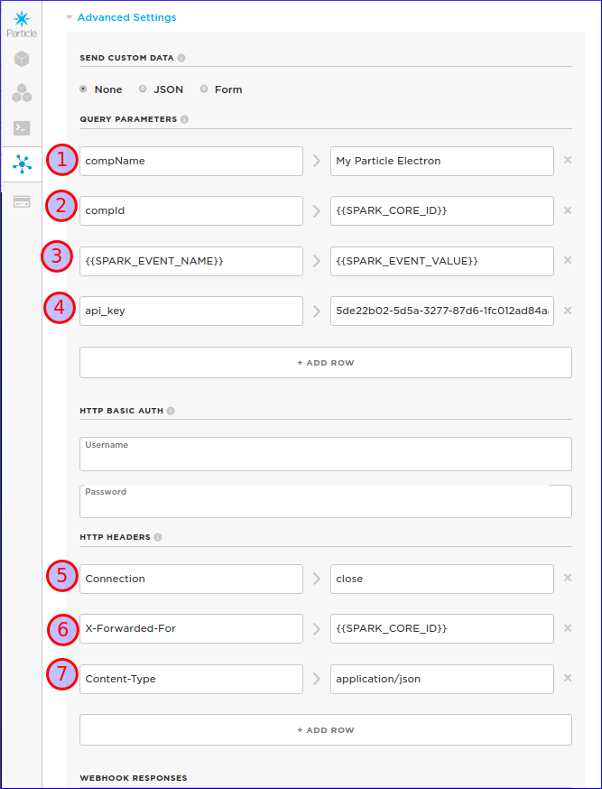Viewport: 602px width, 789px height.
Task: Select the JSON custom data option
Action: (143, 89)
